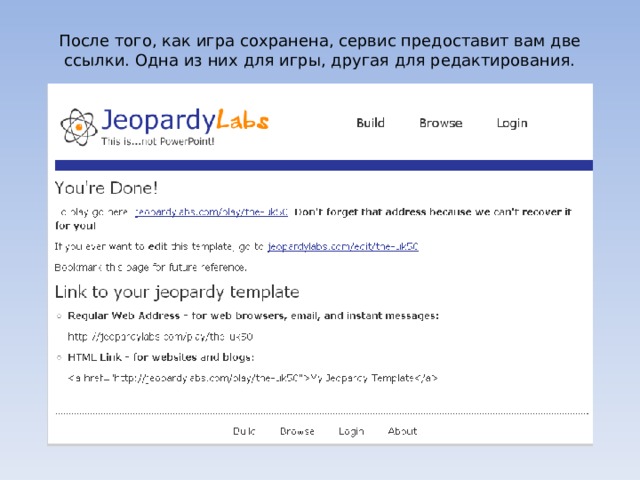Screen dimensions: 640x480
Task: Click the 'HTML Link' bullet label
Action: [161, 357]
